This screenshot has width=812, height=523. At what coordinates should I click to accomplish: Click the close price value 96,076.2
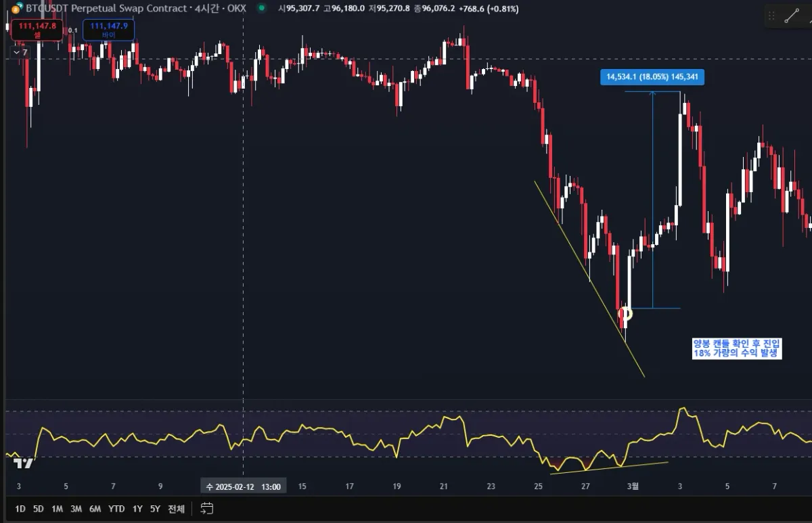(x=438, y=9)
